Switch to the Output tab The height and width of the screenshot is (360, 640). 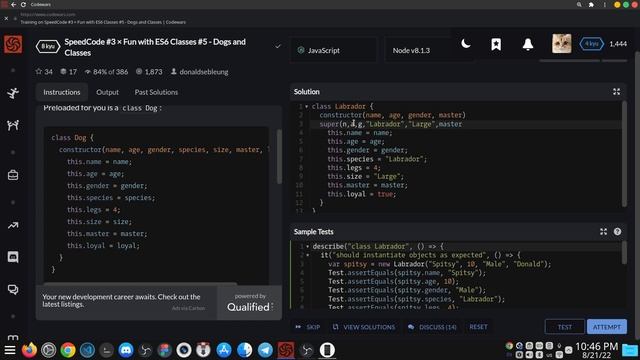[107, 92]
